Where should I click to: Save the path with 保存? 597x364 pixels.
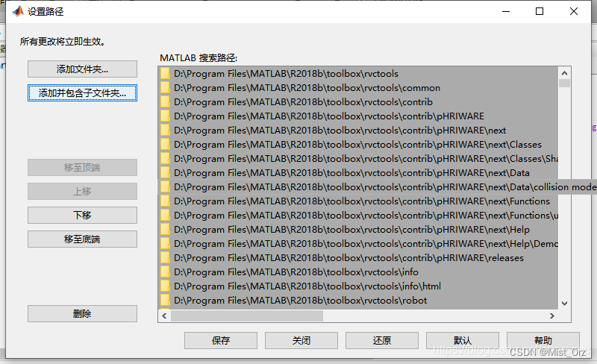(221, 340)
